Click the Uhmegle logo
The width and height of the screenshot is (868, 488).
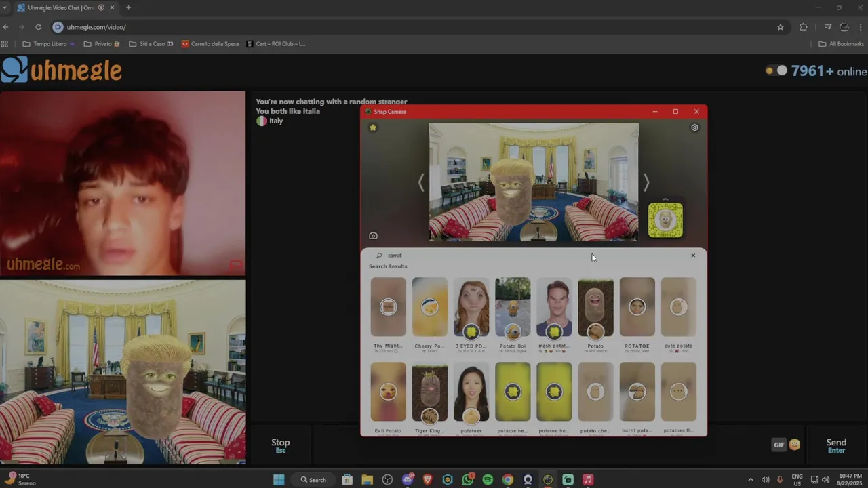pos(62,69)
